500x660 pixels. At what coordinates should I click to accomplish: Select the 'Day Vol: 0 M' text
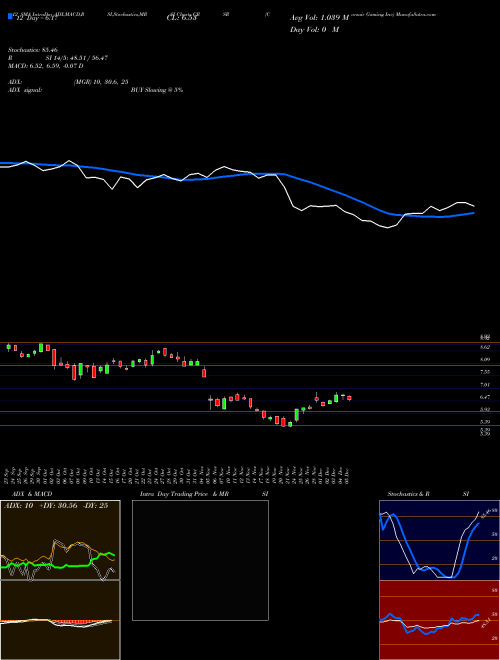point(314,29)
